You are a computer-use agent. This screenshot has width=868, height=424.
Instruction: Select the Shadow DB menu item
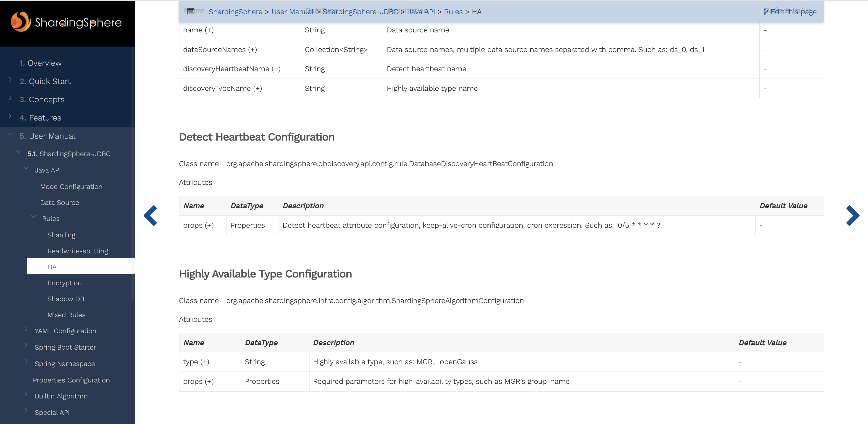coord(66,299)
